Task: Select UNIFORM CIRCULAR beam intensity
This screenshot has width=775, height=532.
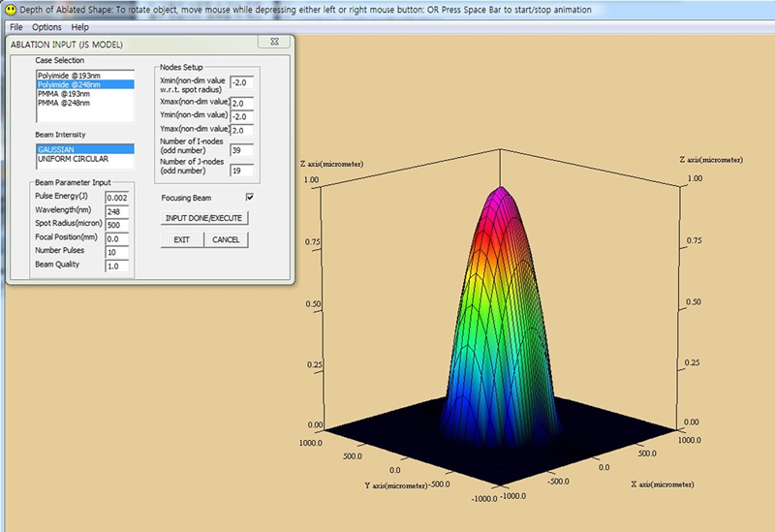Action: coord(73,159)
